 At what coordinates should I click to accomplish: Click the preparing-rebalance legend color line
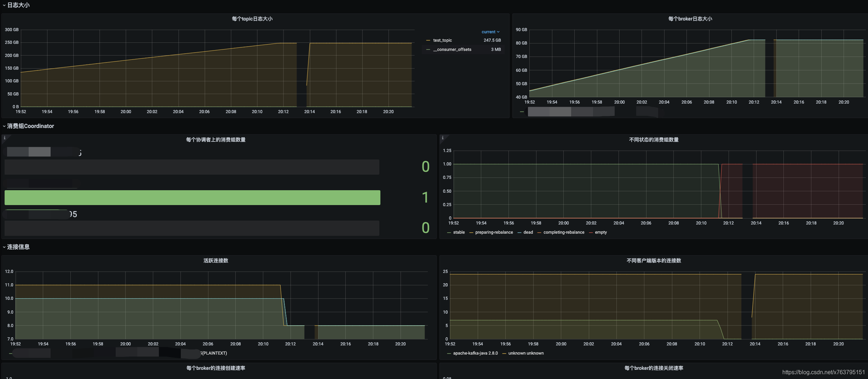tap(471, 233)
